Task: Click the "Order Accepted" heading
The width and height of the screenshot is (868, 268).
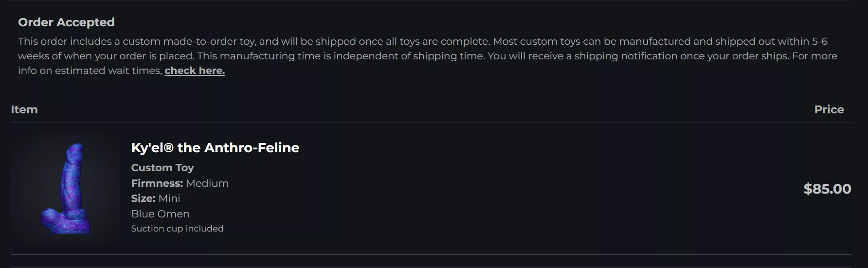Action: click(x=66, y=22)
